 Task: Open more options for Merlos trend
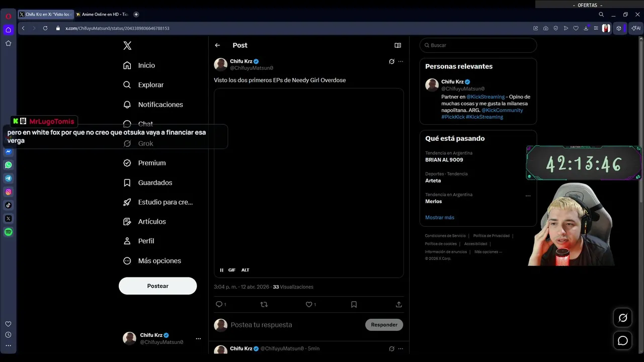[x=528, y=196]
